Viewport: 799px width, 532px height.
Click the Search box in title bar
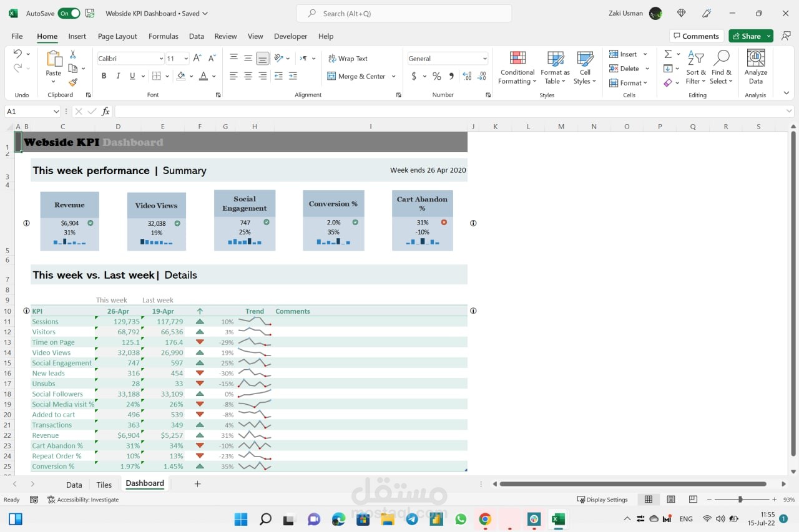pos(404,13)
